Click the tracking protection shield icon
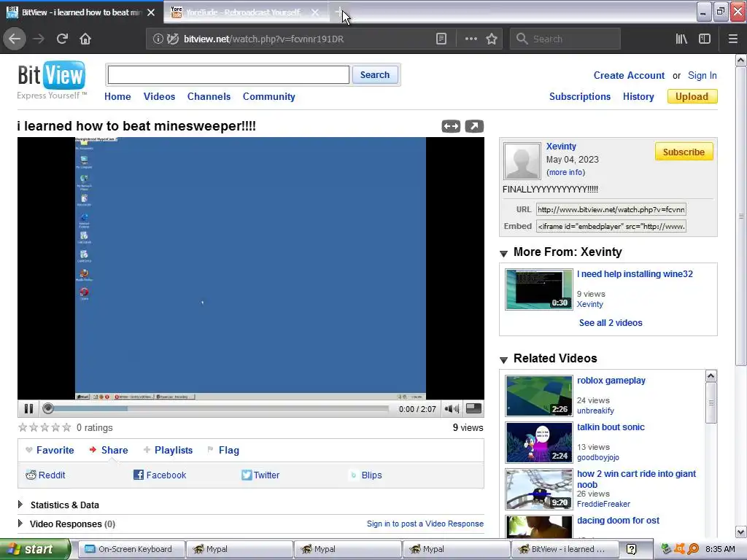Screen dimensions: 747x560 (x=172, y=39)
